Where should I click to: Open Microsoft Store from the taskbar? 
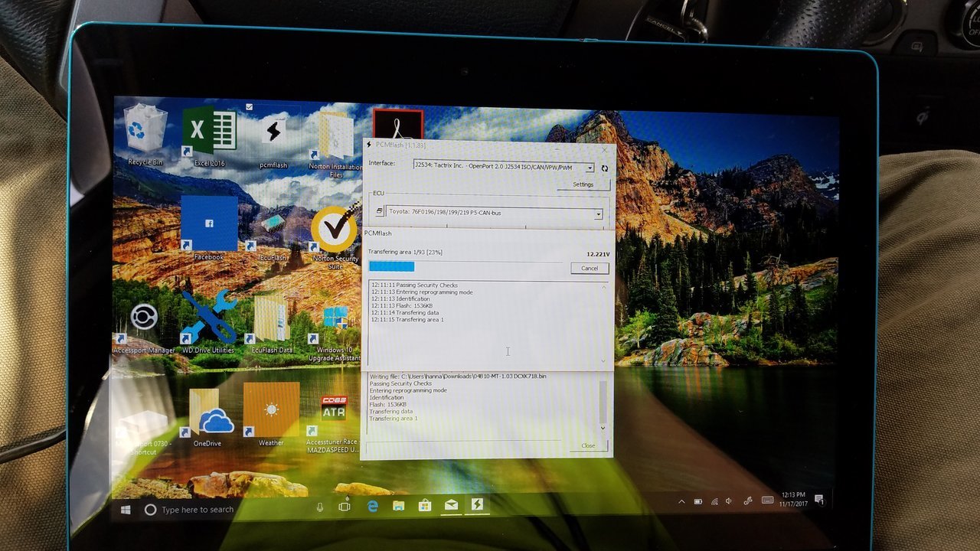click(424, 506)
